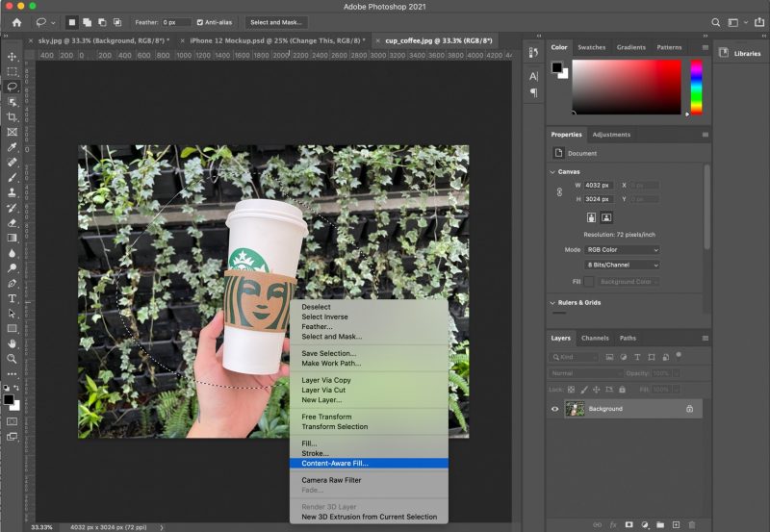
Task: Choose Free Transform in context menu
Action: [369, 417]
